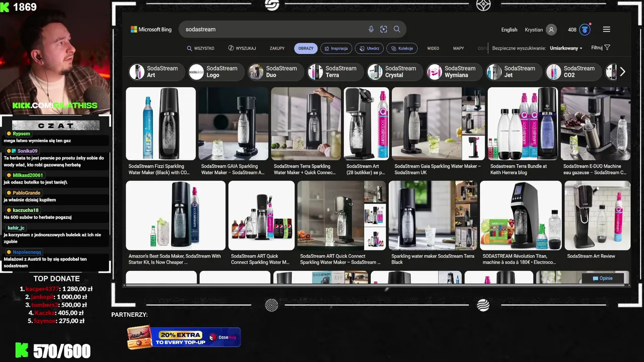The image size is (644, 362).
Task: Start voice search with microphone icon
Action: tap(371, 29)
